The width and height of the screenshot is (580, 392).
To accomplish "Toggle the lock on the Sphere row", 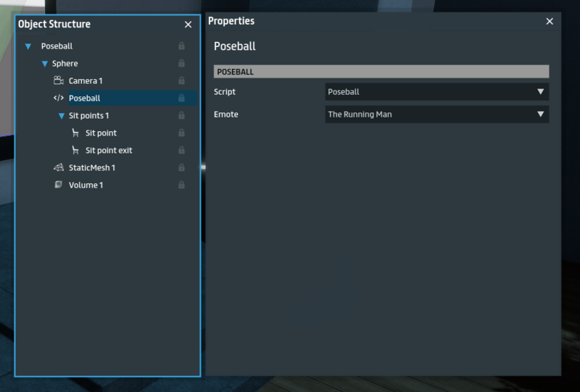I will tap(181, 63).
